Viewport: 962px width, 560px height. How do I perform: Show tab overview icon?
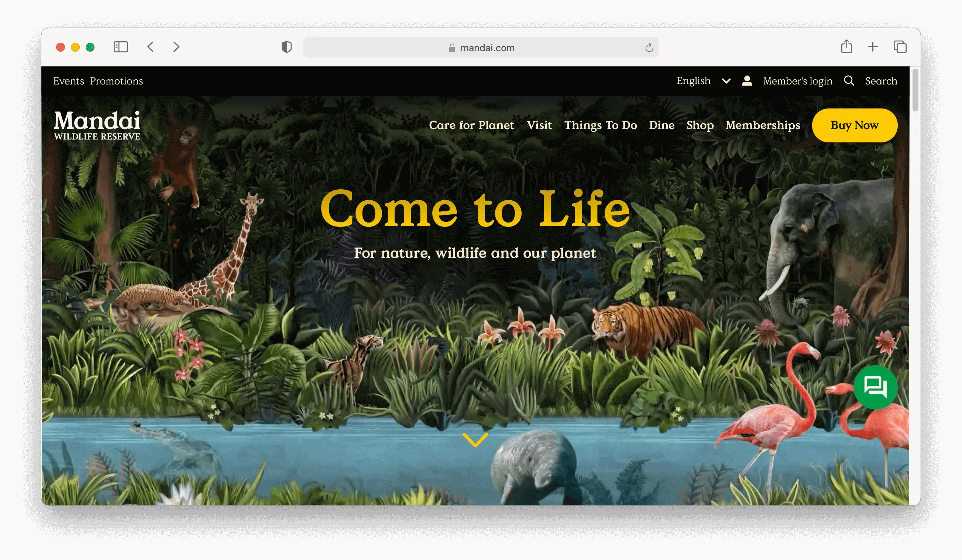pyautogui.click(x=900, y=47)
